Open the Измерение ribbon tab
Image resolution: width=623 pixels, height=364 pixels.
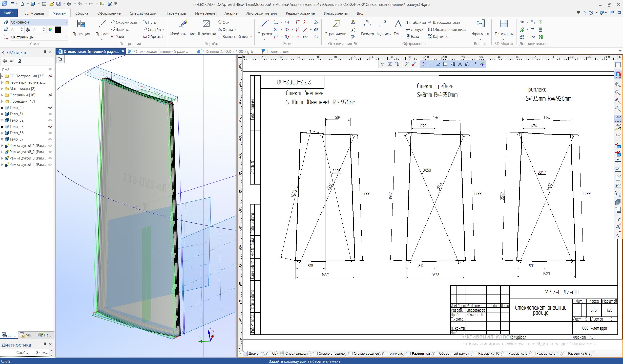[x=205, y=13]
